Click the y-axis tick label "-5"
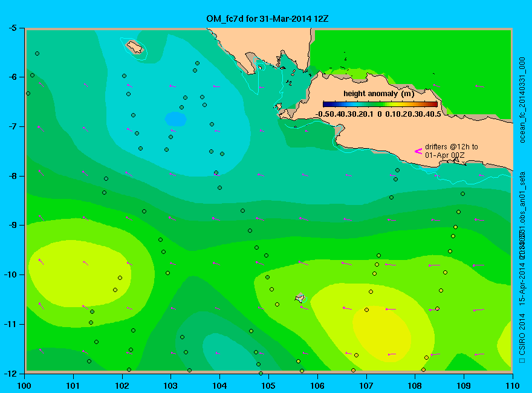 click(x=13, y=28)
